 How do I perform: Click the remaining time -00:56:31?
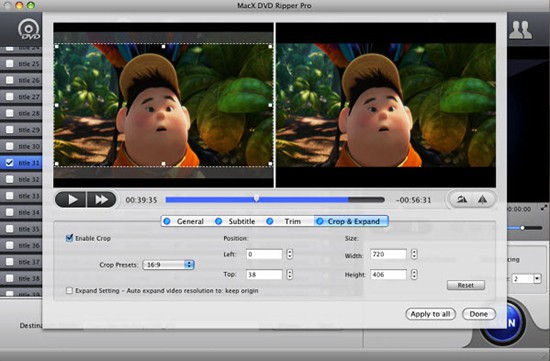[x=413, y=200]
